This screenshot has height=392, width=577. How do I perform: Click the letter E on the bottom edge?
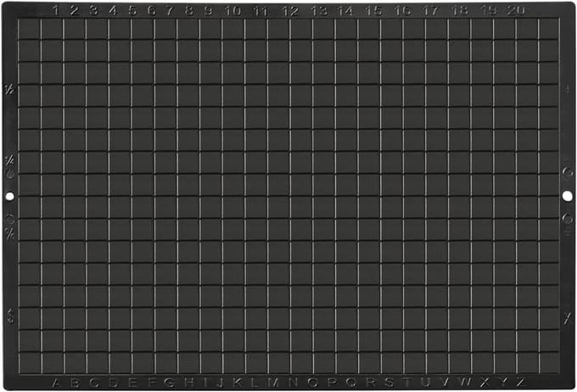(x=133, y=383)
